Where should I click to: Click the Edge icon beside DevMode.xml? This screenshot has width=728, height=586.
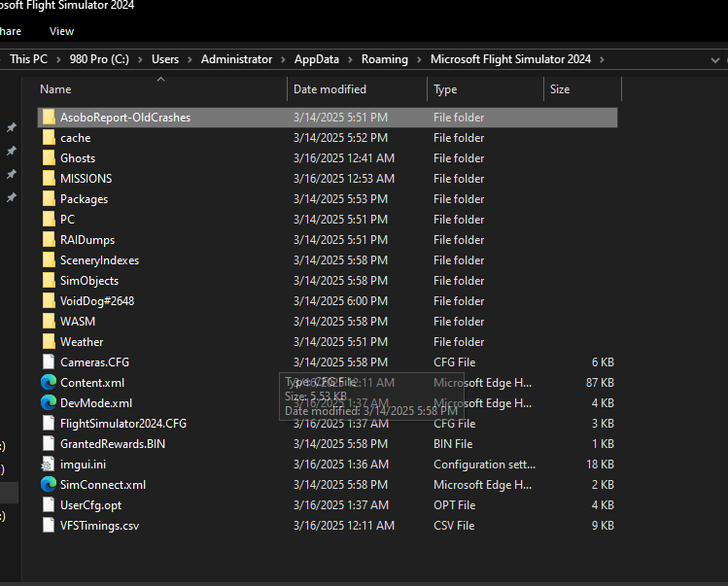(49, 403)
